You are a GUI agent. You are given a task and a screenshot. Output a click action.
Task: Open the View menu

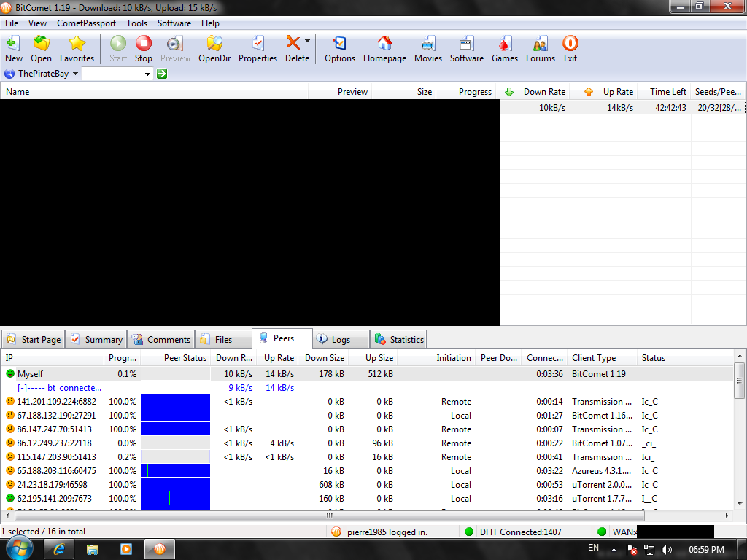click(x=38, y=23)
